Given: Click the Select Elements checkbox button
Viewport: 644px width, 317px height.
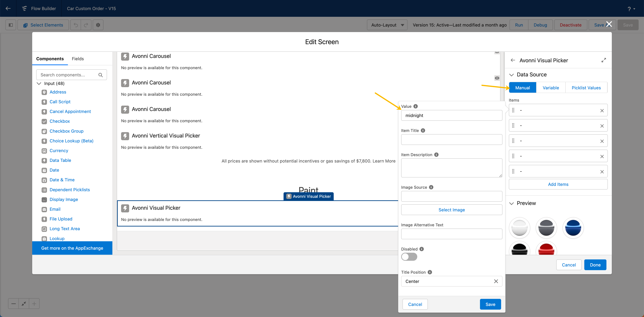Looking at the screenshot, I should click(x=43, y=25).
